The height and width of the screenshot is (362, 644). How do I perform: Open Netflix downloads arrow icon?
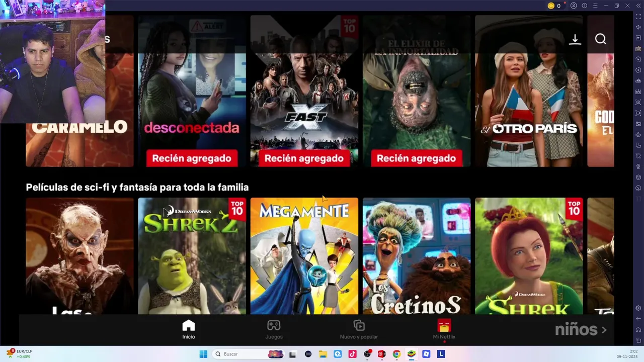(575, 39)
